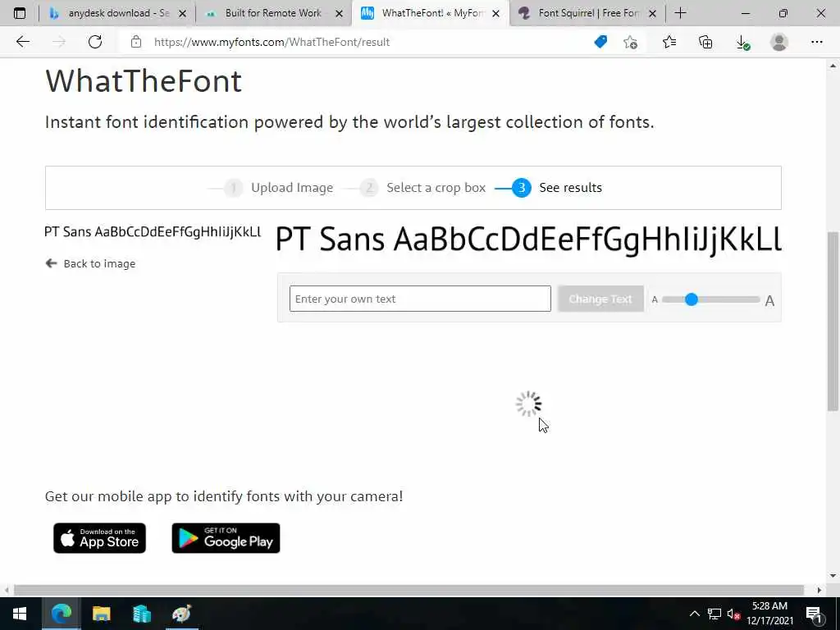Switch to Built for Remote Work tab

[x=273, y=13]
